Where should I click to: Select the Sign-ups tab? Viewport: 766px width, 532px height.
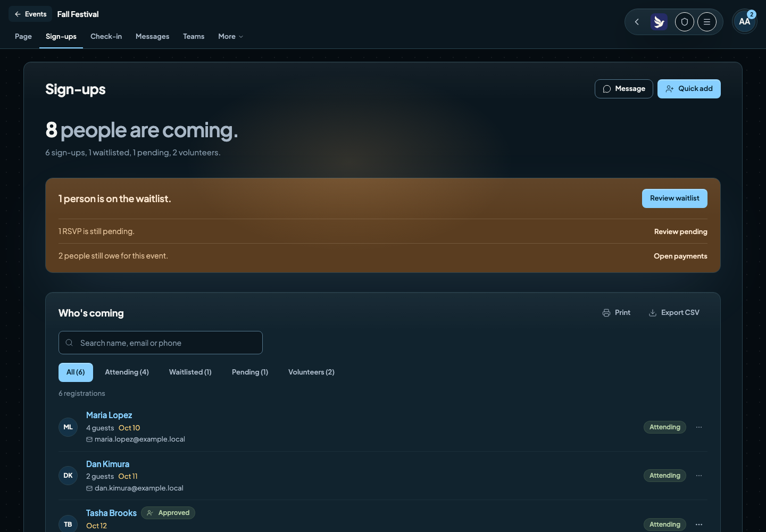coord(61,37)
